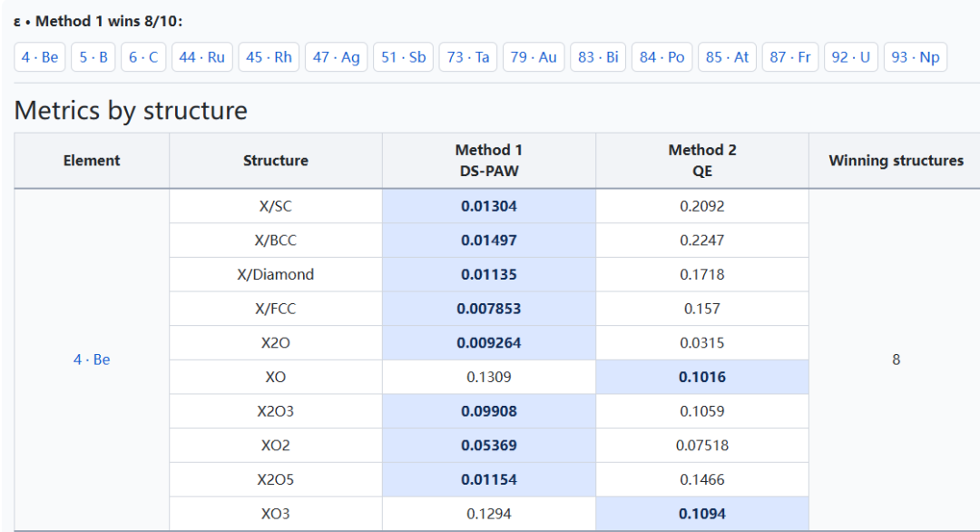The height and width of the screenshot is (532, 980).
Task: Select the X/SC structure cell
Action: (276, 206)
